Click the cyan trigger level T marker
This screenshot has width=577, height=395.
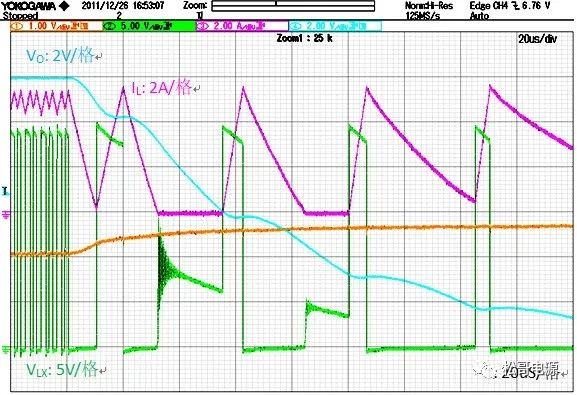point(5,191)
